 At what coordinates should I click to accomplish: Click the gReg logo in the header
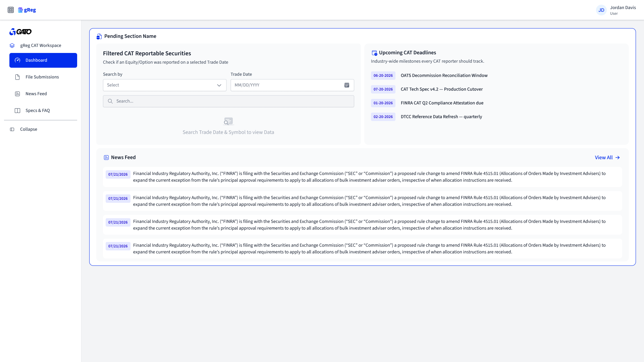tap(27, 10)
